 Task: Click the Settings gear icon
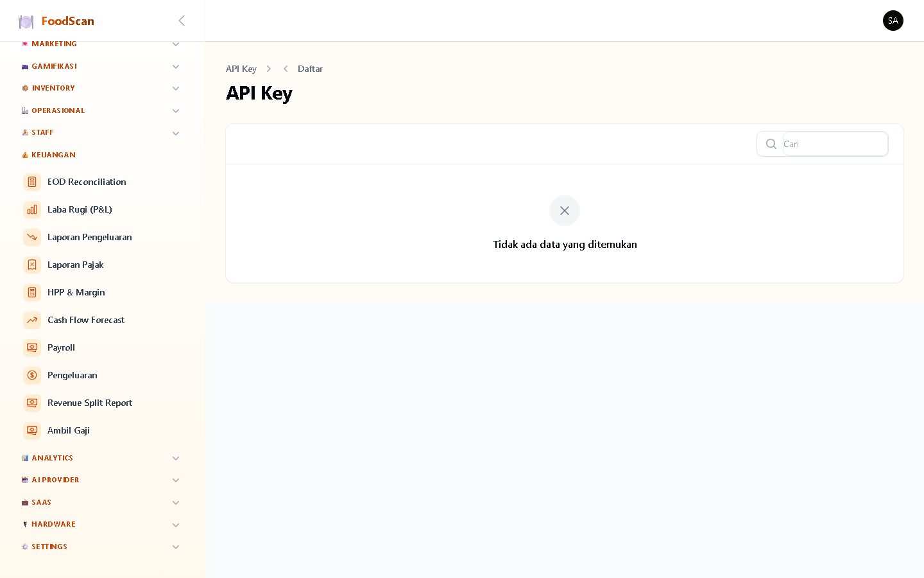25,547
